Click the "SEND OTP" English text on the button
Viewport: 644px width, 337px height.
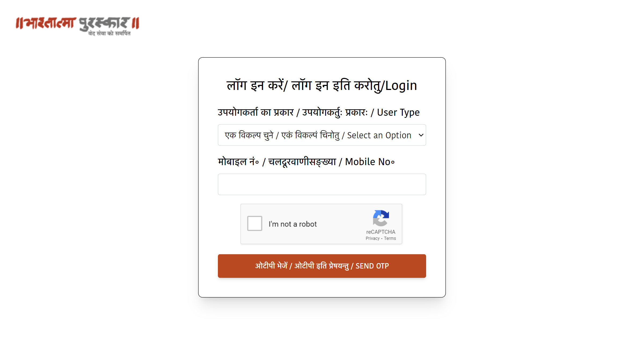(372, 266)
